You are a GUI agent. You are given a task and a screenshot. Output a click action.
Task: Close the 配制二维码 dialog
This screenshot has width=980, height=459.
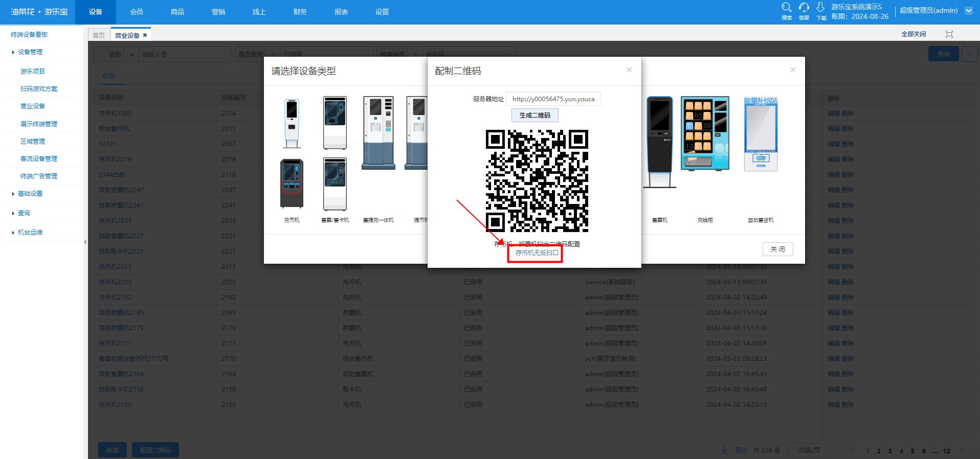(629, 70)
